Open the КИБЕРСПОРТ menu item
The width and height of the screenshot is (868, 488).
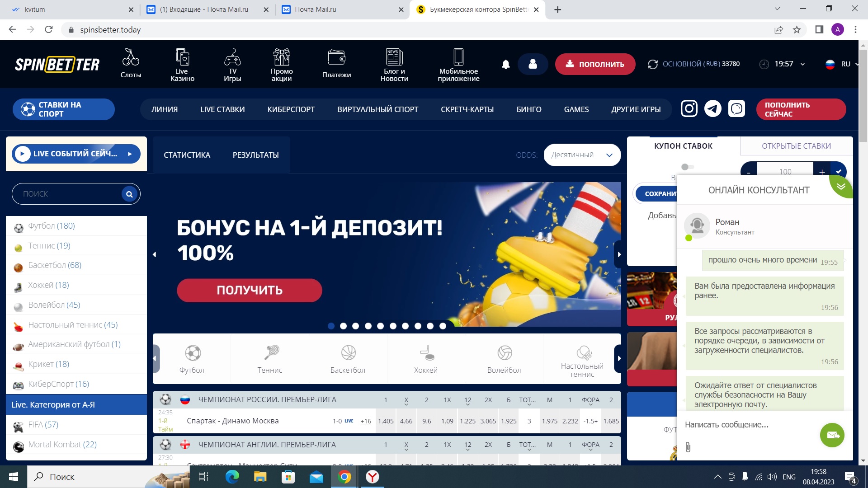tap(291, 109)
